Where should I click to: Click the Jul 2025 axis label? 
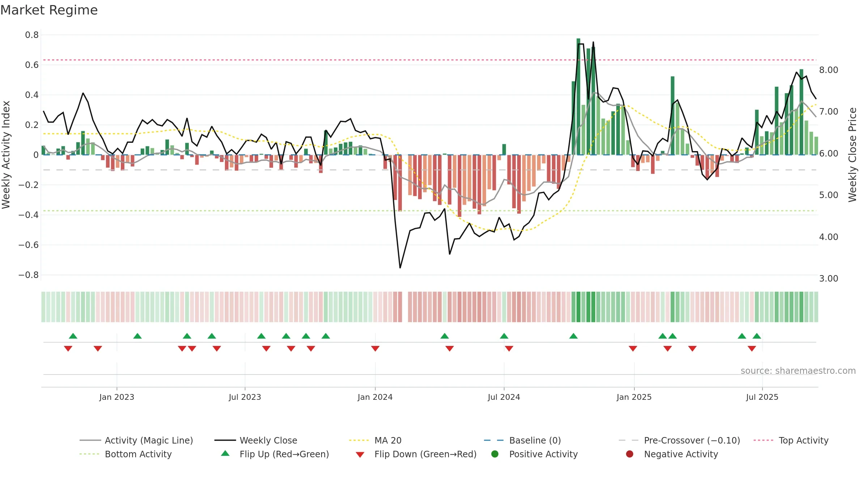click(x=762, y=397)
